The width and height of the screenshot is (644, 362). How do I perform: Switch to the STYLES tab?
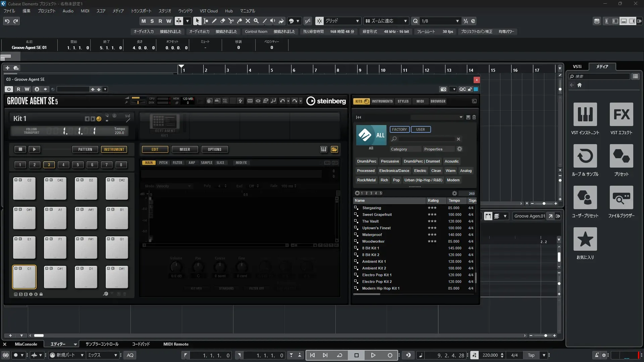403,101
